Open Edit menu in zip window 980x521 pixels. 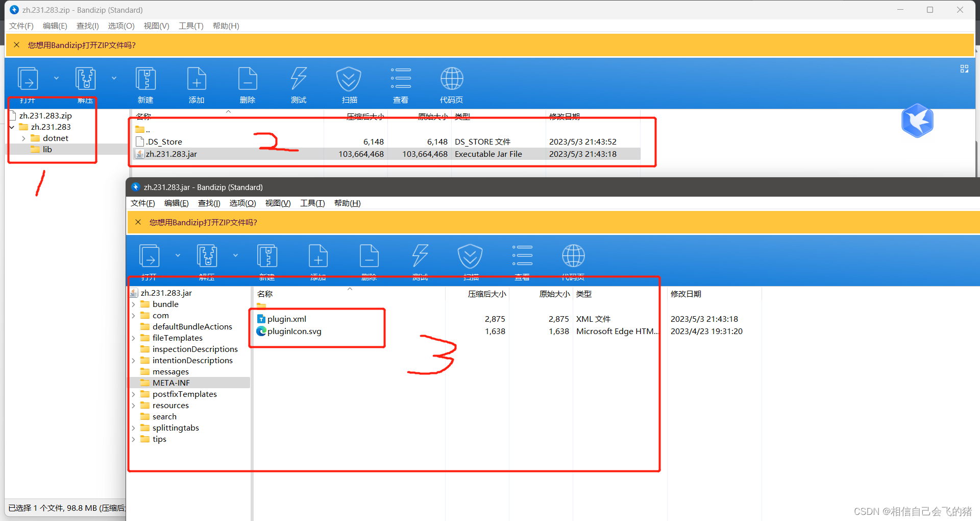tap(55, 26)
